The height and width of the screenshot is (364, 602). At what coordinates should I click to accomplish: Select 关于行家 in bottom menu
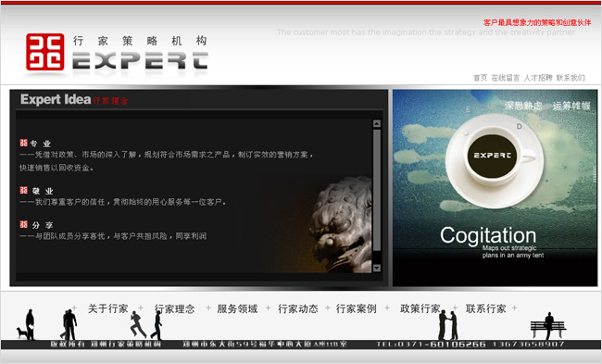(107, 308)
